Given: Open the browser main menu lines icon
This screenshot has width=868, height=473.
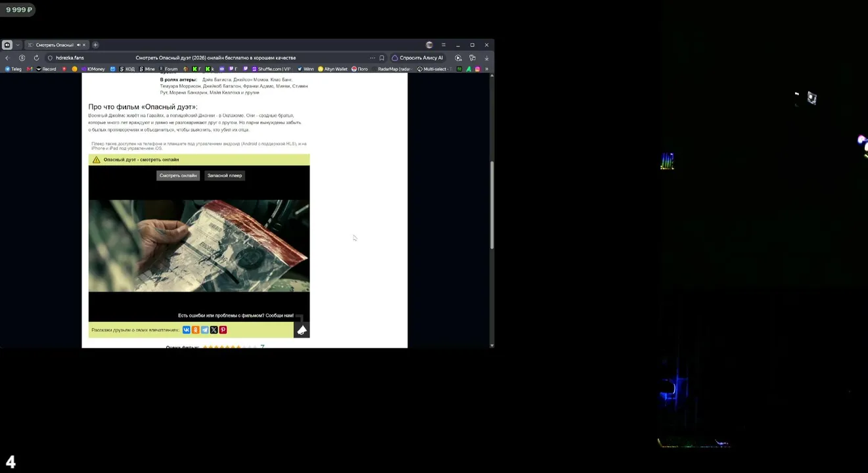Looking at the screenshot, I should (444, 45).
